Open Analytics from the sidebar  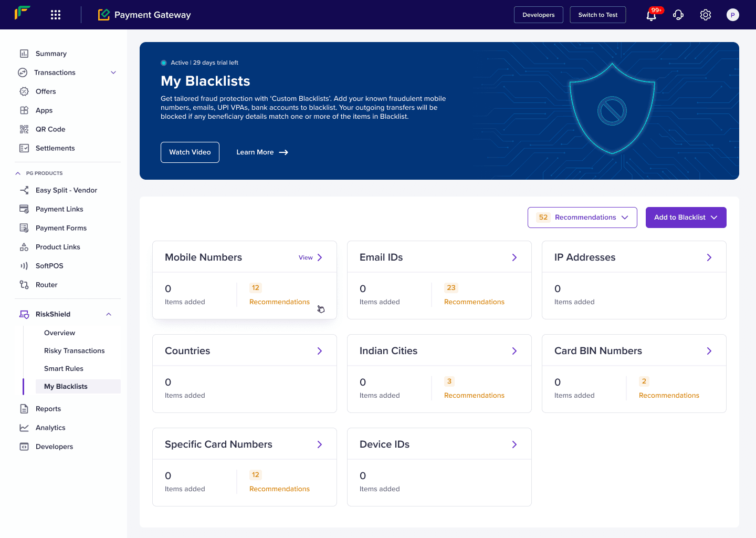(50, 428)
